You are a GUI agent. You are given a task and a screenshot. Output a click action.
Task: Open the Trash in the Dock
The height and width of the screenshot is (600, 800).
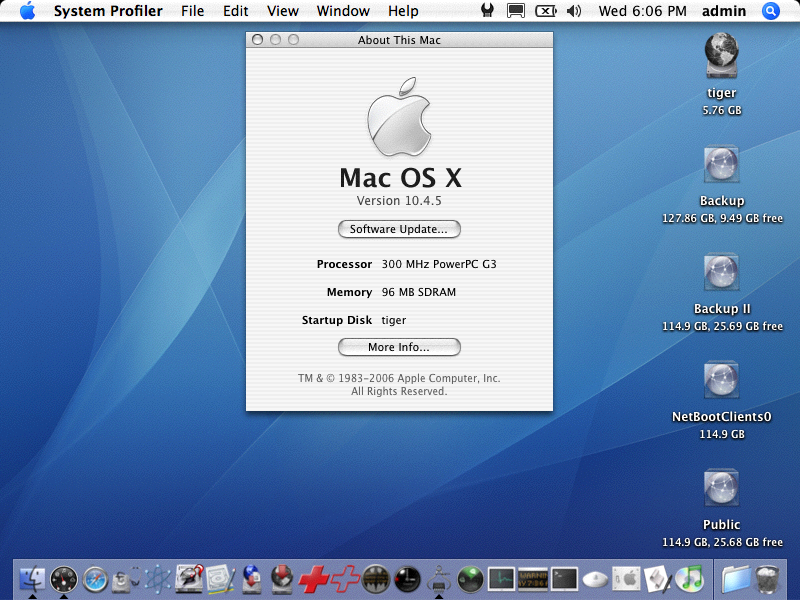pyautogui.click(x=767, y=580)
